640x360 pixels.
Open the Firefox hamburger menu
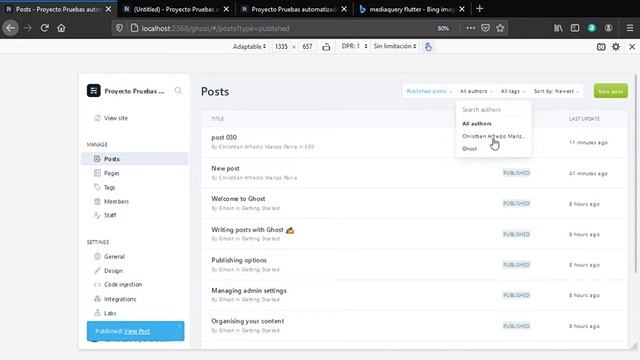[630, 28]
